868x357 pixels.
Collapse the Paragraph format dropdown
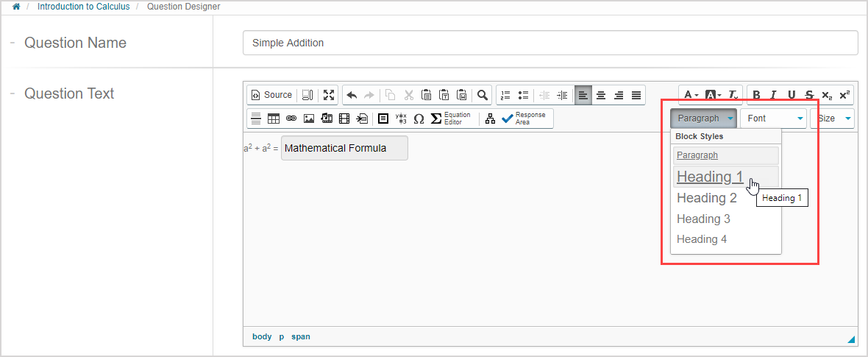point(704,119)
